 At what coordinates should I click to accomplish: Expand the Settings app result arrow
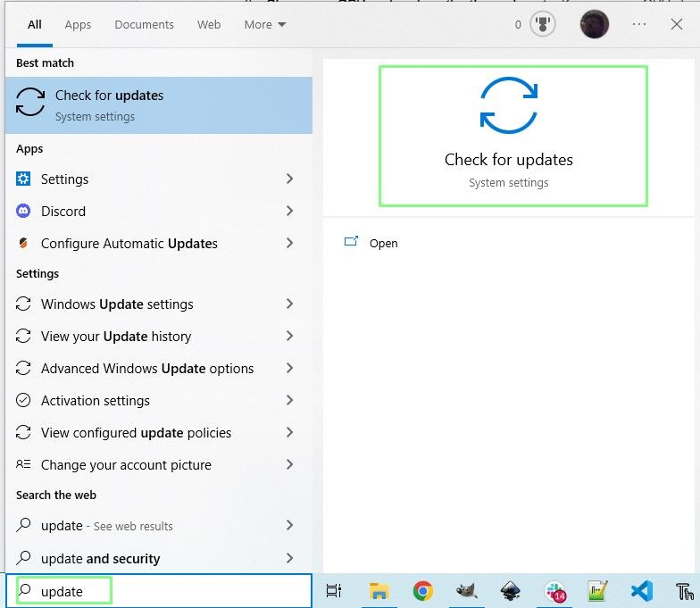tap(289, 179)
